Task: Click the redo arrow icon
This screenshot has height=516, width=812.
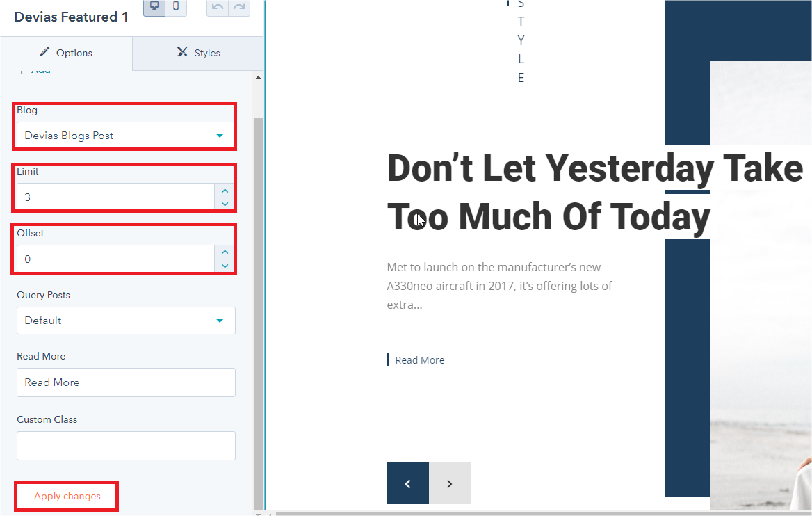Action: tap(239, 6)
